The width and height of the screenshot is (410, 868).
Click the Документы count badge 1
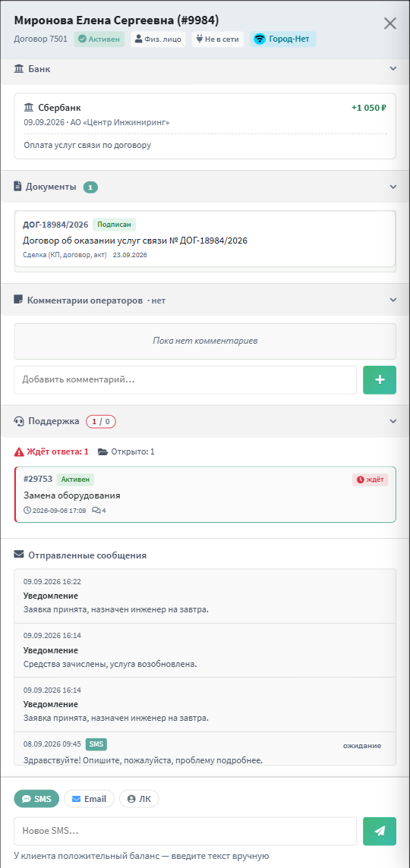[90, 187]
